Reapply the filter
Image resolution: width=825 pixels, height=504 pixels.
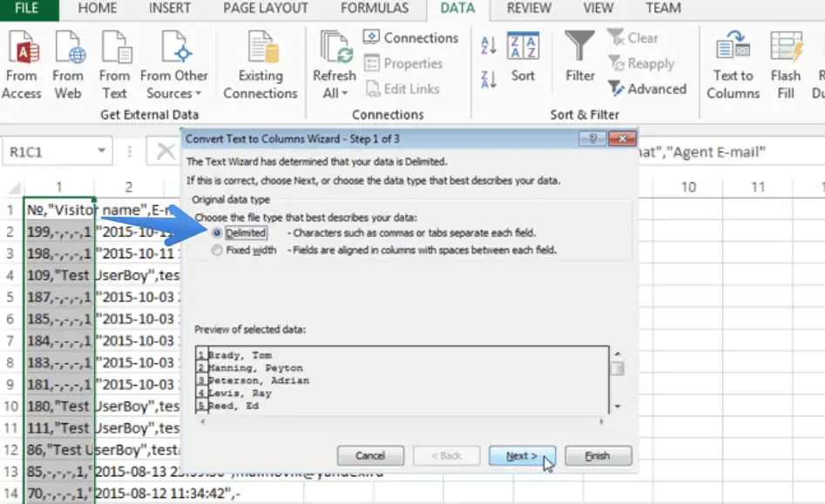tap(641, 64)
